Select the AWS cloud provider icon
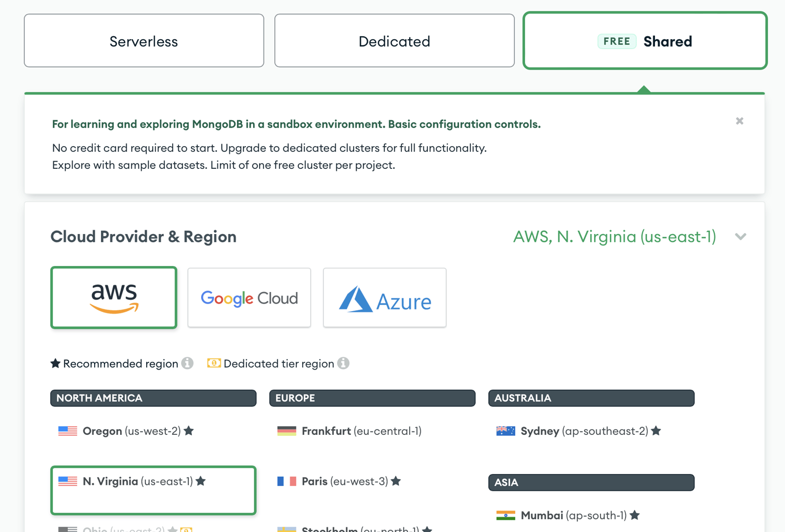Image resolution: width=785 pixels, height=532 pixels. (113, 297)
